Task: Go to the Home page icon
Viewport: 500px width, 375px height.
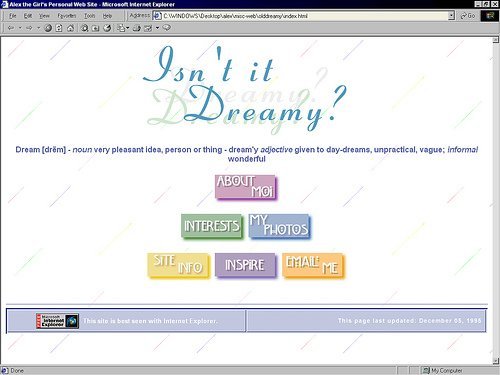Action: (70, 28)
